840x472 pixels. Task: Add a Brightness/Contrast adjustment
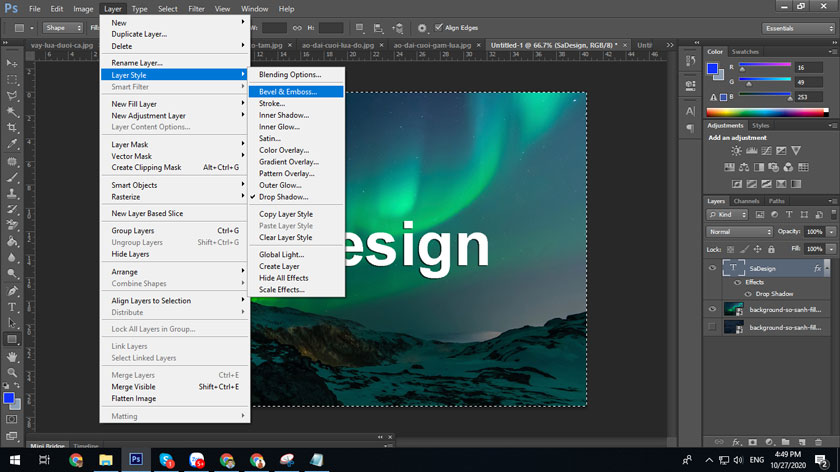pos(737,151)
